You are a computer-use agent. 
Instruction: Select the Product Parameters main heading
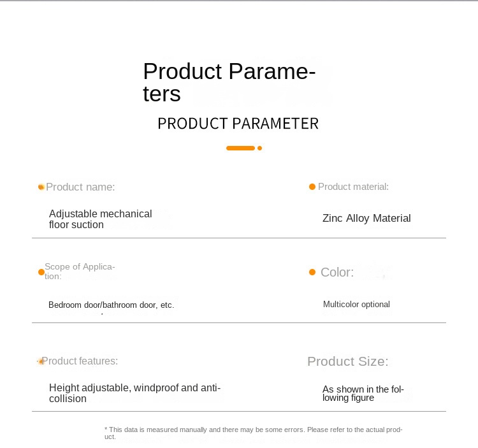229,82
